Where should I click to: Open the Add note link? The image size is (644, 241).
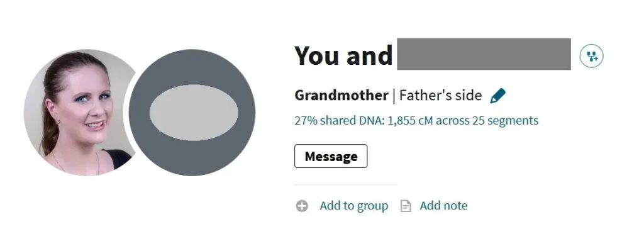pos(443,206)
